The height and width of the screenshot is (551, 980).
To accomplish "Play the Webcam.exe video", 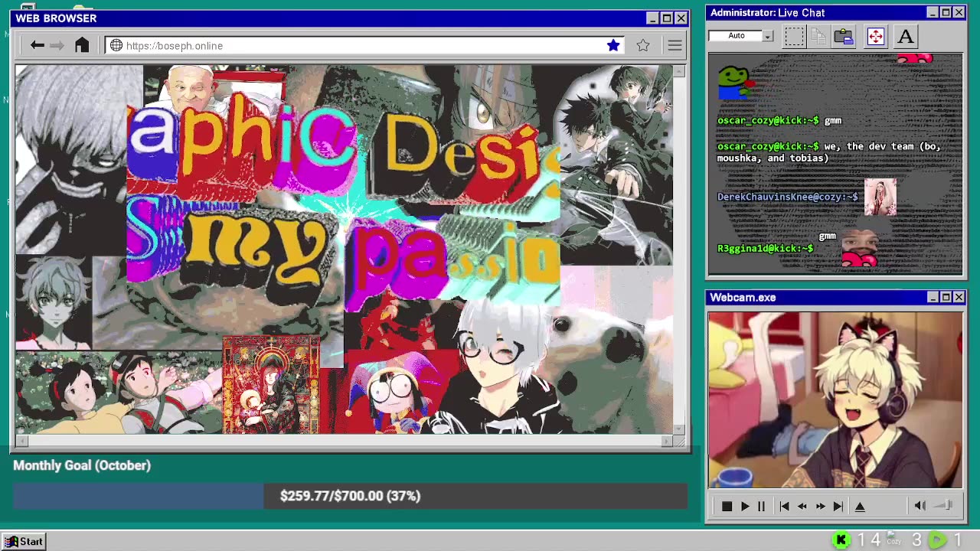I will tap(744, 506).
